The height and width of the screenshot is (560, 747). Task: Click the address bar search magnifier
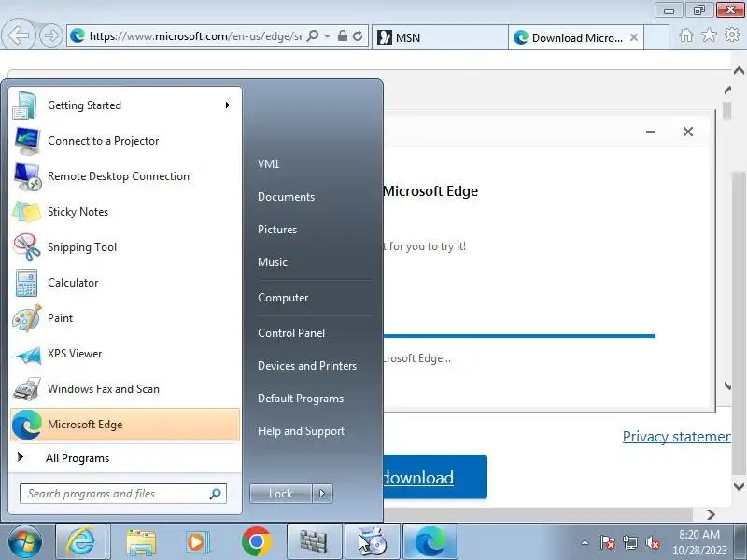click(x=313, y=36)
